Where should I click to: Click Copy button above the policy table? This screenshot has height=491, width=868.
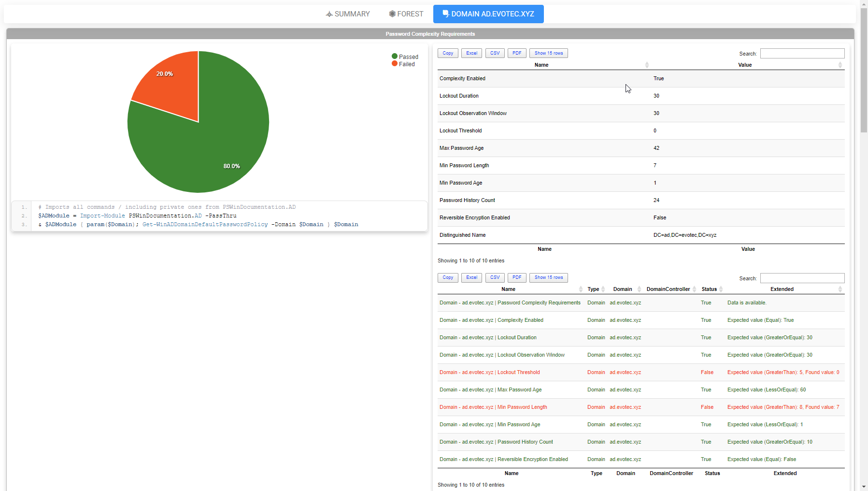coord(448,53)
